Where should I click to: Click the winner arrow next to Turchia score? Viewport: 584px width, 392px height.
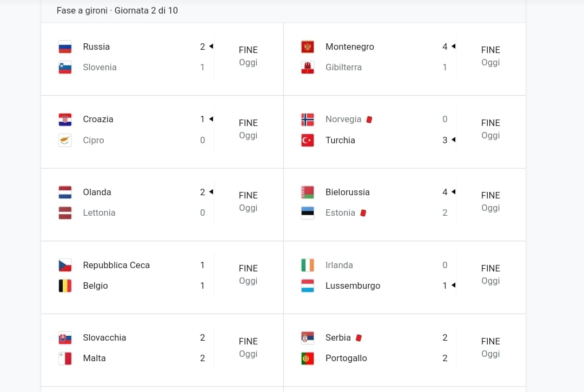453,140
